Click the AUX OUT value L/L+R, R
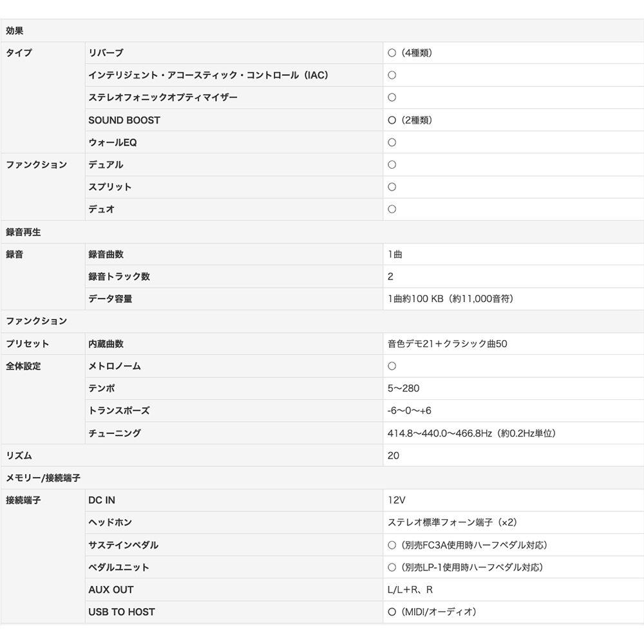The width and height of the screenshot is (644, 644). coord(410,589)
